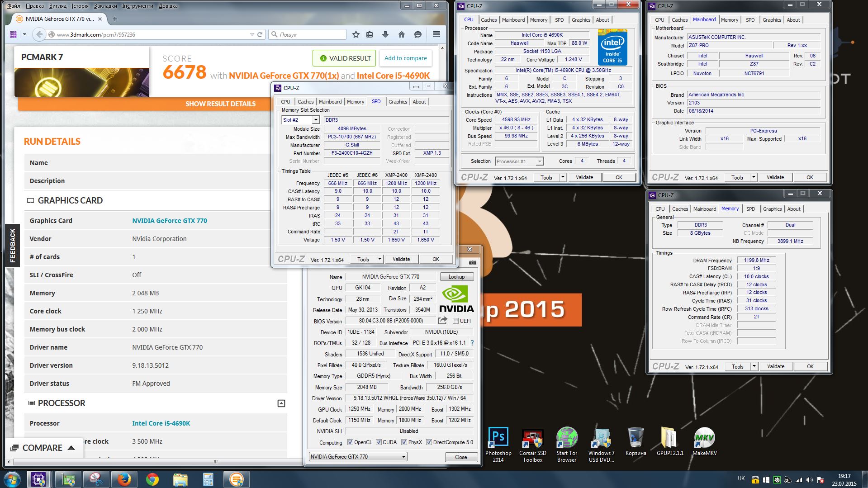Open the Firefox downloads arrow icon
Screen dimensions: 868x488
385,34
